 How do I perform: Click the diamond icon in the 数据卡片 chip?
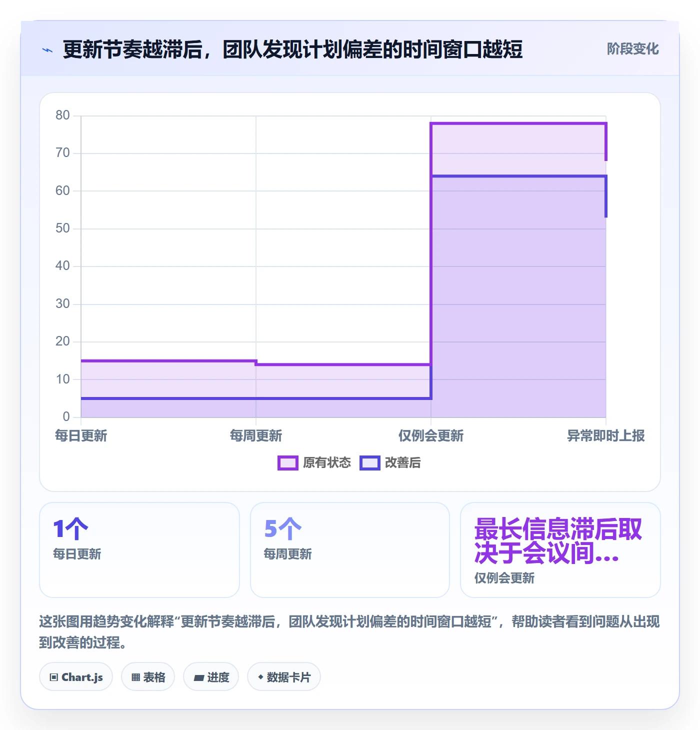click(x=260, y=677)
